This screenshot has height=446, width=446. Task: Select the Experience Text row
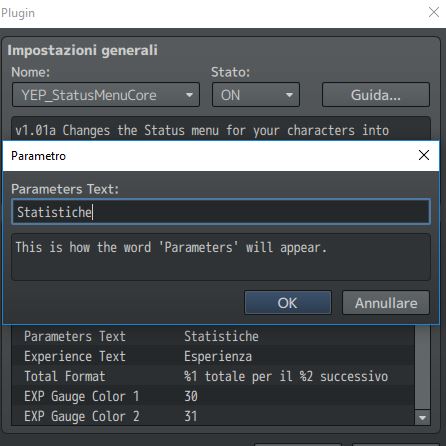tap(213, 356)
